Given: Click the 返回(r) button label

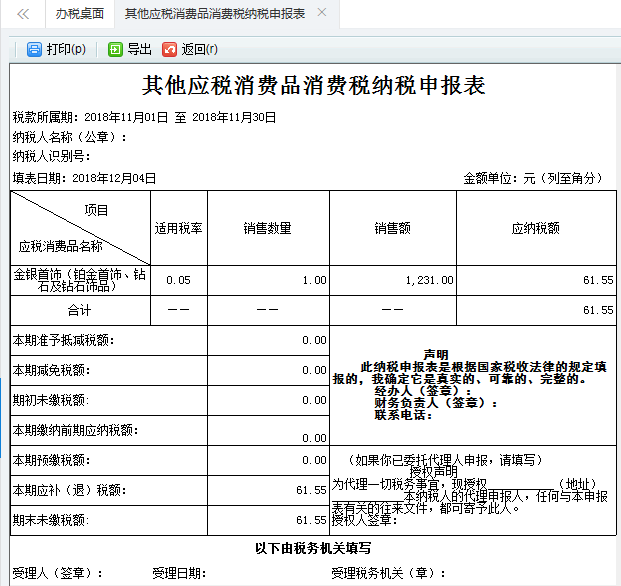Looking at the screenshot, I should [199, 49].
